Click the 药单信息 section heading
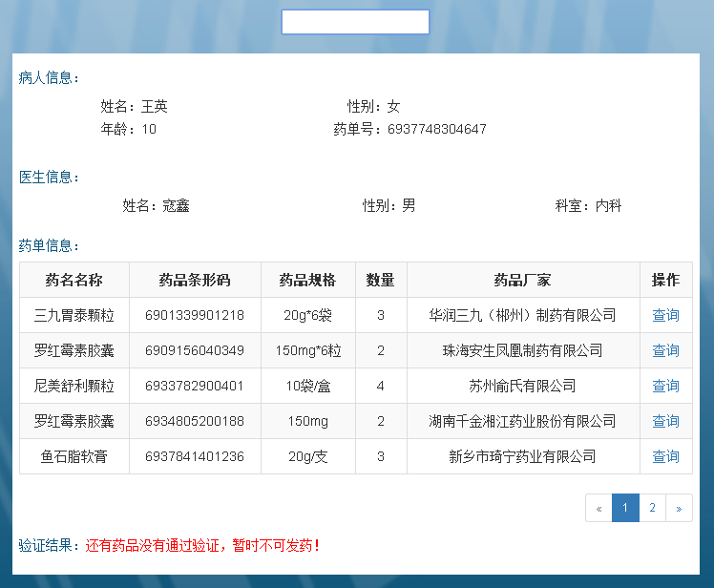The height and width of the screenshot is (588, 714). click(x=49, y=246)
